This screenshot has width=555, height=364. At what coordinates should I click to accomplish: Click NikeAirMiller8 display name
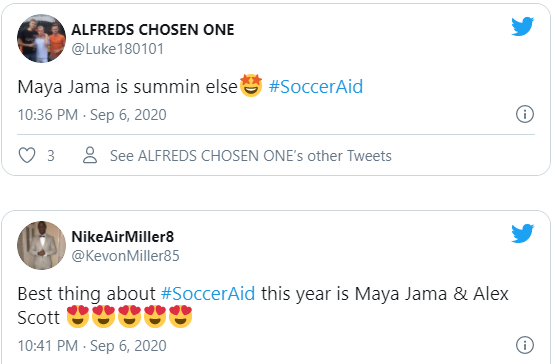122,237
